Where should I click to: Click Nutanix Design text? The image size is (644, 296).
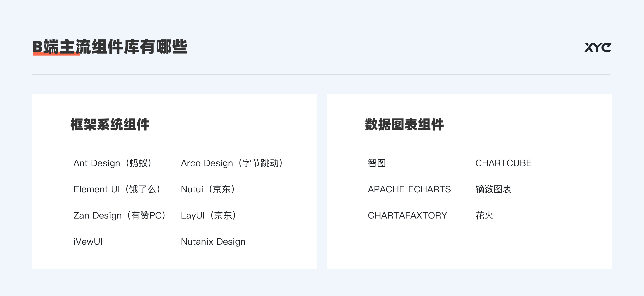[x=213, y=241]
